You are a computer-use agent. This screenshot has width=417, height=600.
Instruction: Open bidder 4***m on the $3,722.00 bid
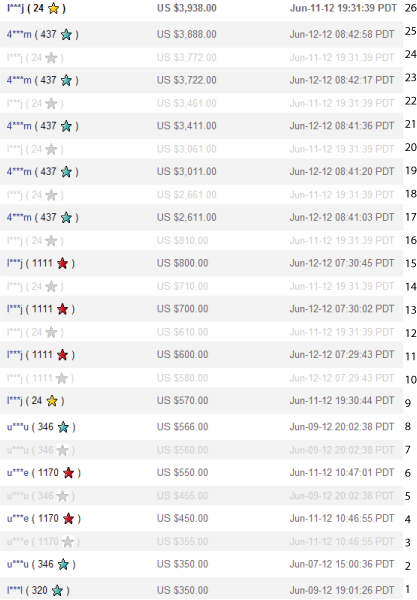tap(19, 80)
